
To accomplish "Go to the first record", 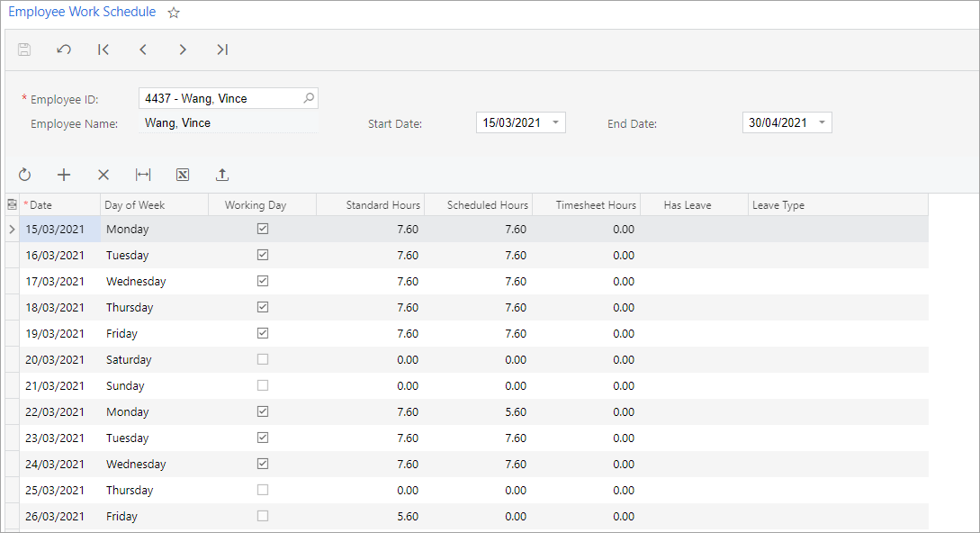I will (103, 50).
